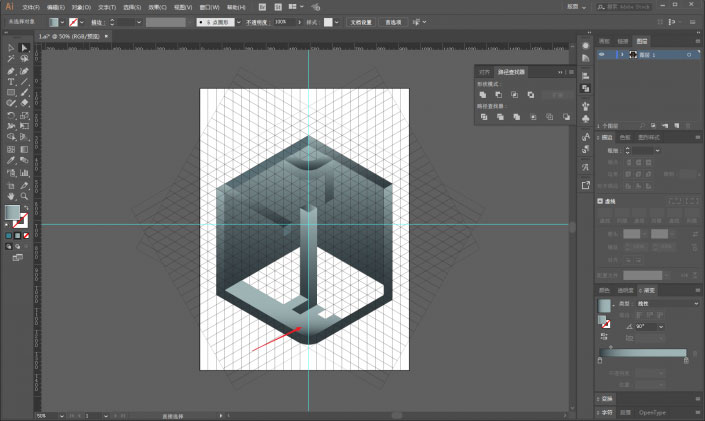This screenshot has width=705, height=421.
Task: Select the Artboard tool
Action: tap(11, 185)
